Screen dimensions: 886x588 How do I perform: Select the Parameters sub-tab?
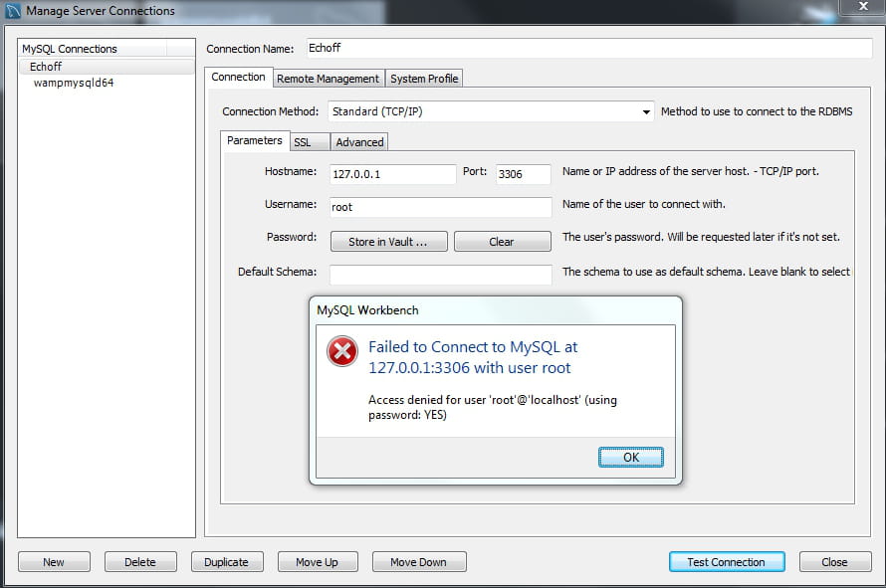point(255,140)
